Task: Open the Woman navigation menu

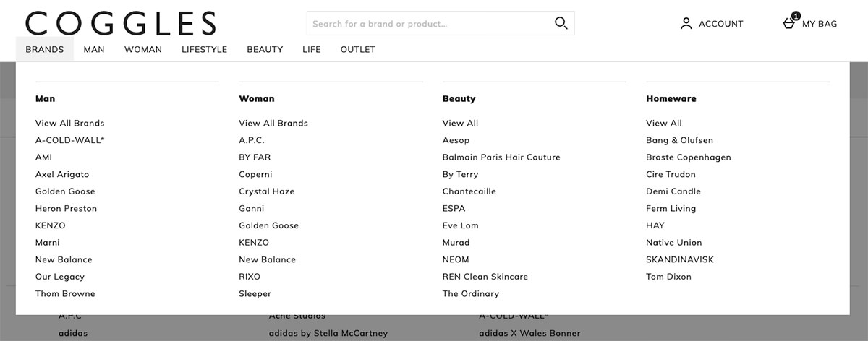Action: click(x=143, y=50)
